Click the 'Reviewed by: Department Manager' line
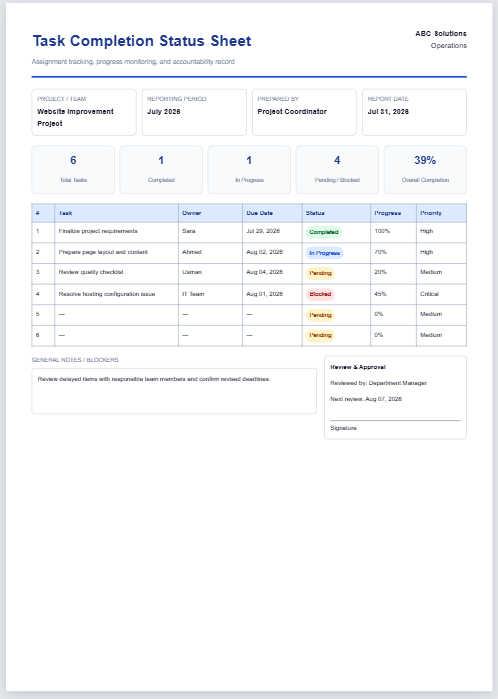 click(378, 383)
